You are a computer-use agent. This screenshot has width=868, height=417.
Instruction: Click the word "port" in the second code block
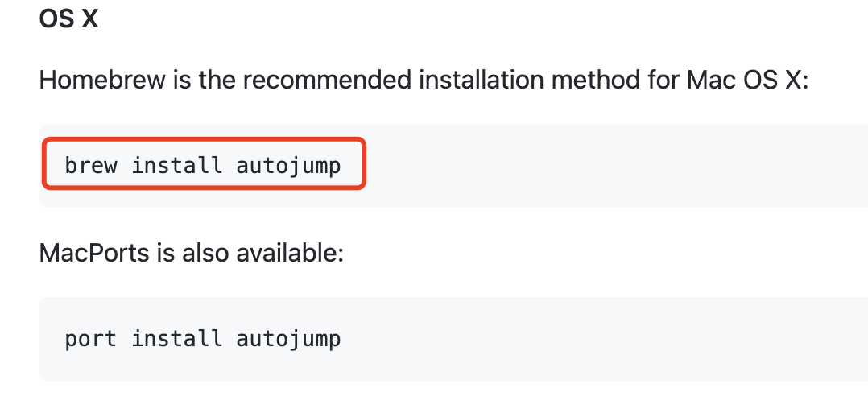click(x=91, y=338)
